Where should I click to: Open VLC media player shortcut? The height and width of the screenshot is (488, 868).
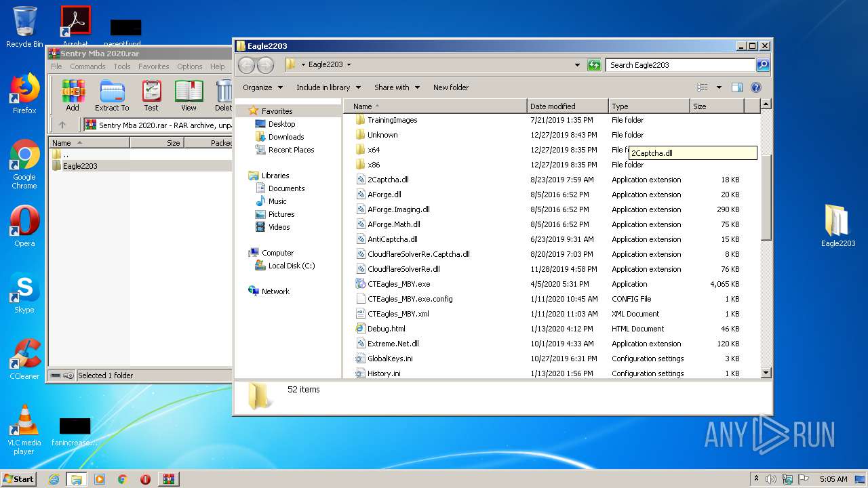point(24,430)
